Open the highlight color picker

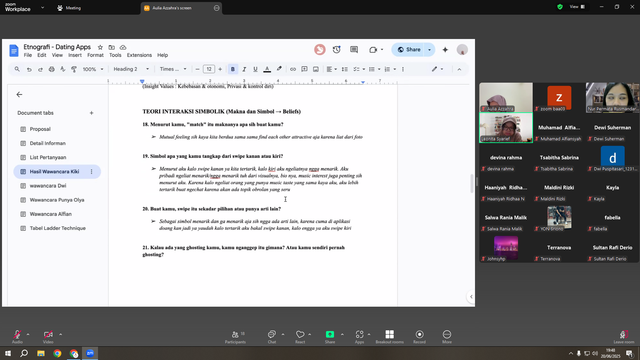click(x=279, y=69)
